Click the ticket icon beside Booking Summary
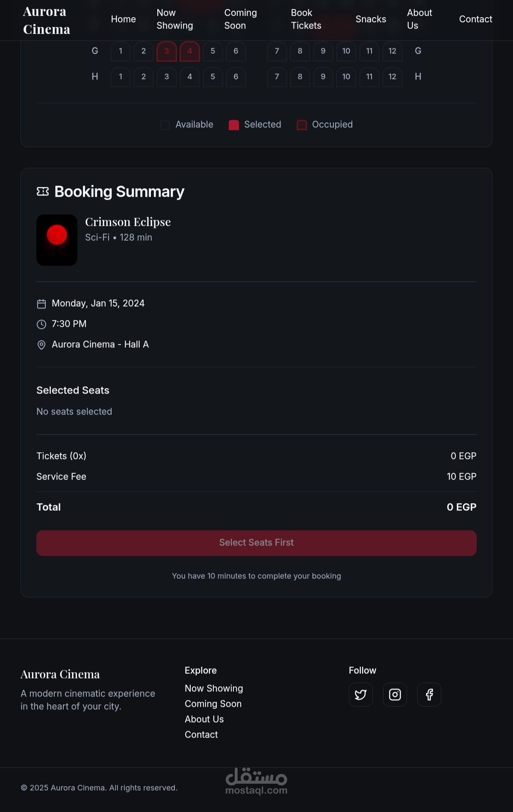 43,191
